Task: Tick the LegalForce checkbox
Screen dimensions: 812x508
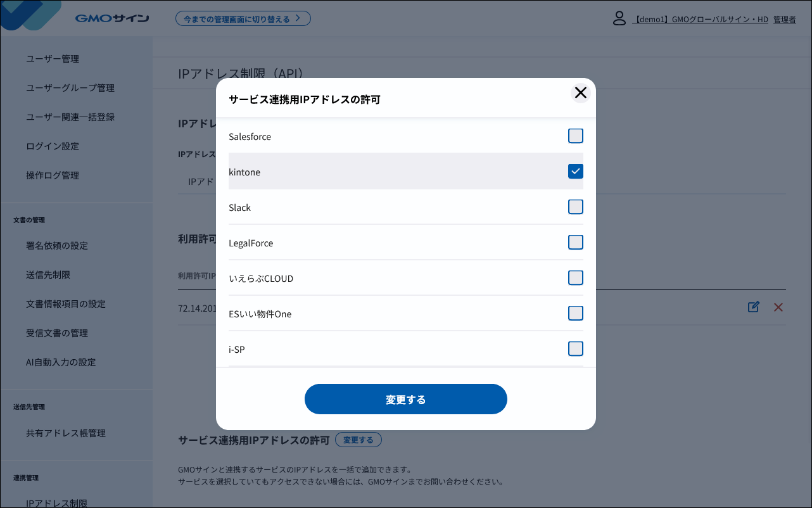Action: click(575, 243)
